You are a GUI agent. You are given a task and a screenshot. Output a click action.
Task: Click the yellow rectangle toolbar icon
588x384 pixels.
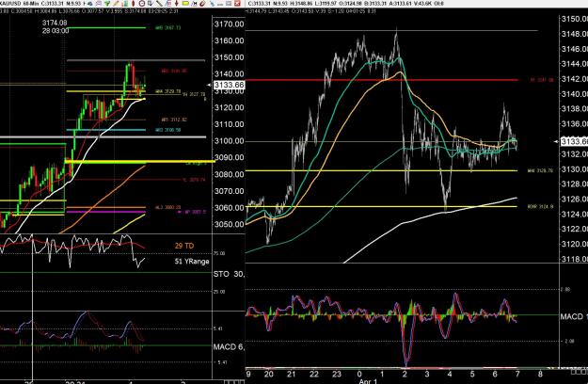pos(185,4)
